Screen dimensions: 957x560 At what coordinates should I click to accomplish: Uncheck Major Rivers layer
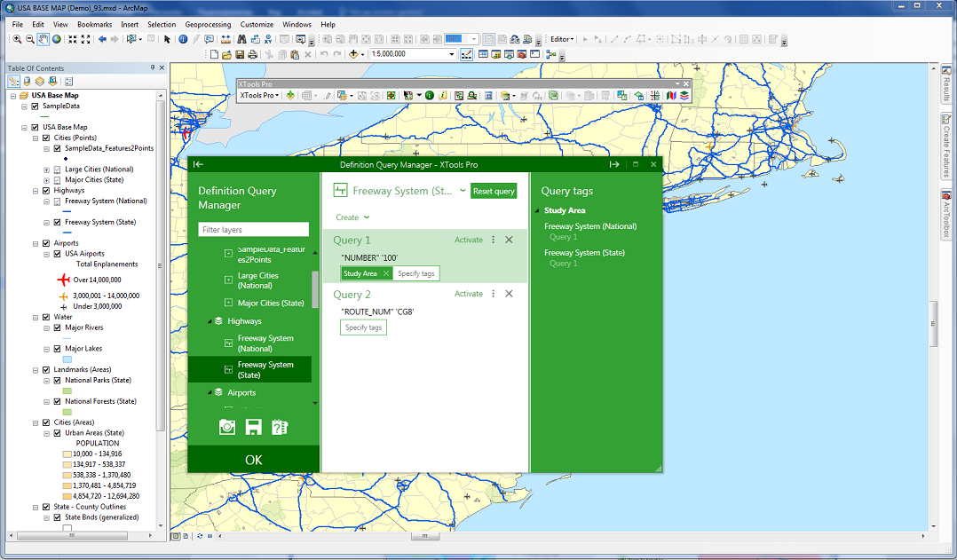tap(58, 327)
